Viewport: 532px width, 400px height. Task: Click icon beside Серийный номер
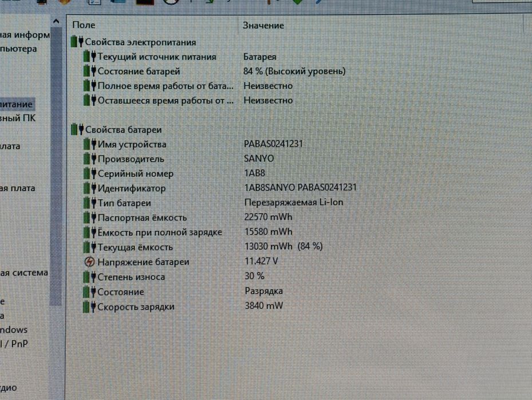(x=90, y=173)
